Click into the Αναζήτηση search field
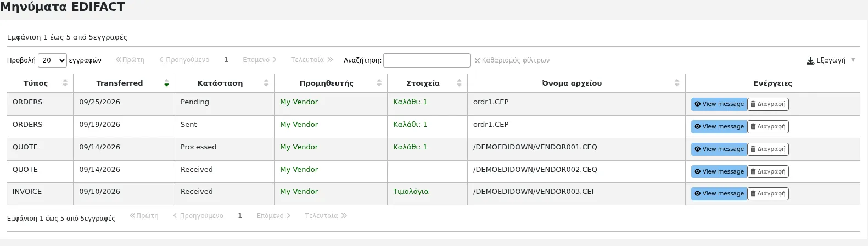868x246 pixels. point(427,60)
